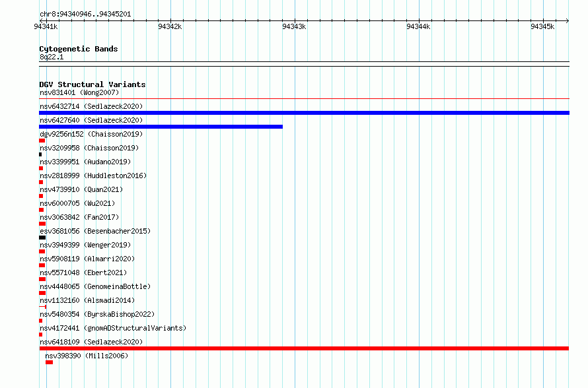Click the chr8:94340946..94345201 region label
Viewport: 588px width, 388px height.
point(85,14)
